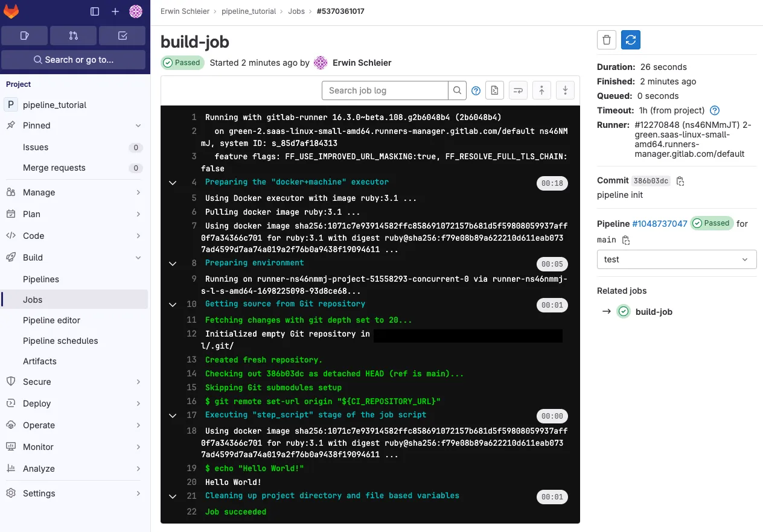The width and height of the screenshot is (763, 532).
Task: Expand the Operate menu
Action: pyautogui.click(x=75, y=425)
